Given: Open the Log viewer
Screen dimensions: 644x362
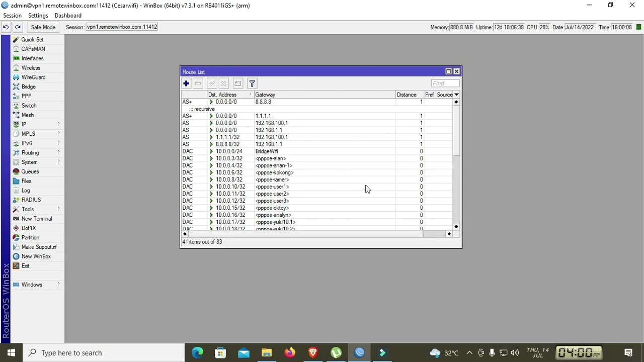Looking at the screenshot, I should point(26,191).
